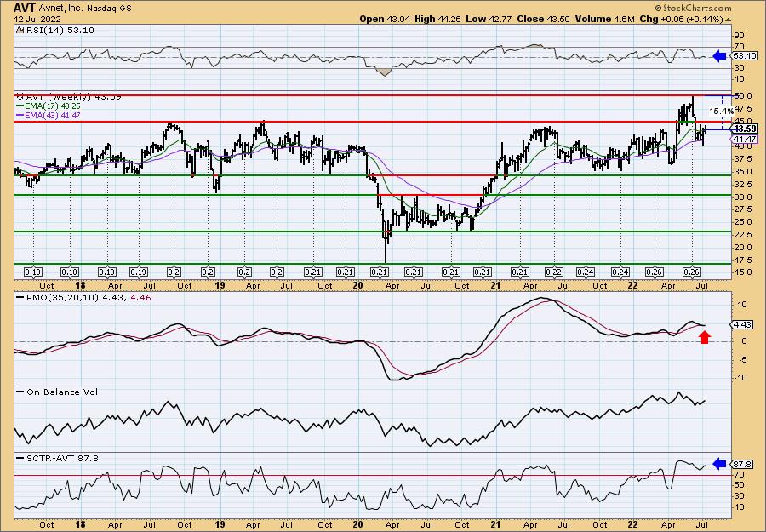The height and width of the screenshot is (532, 766).
Task: Click the purple EMA(43) legend line swatch
Action: [x=20, y=116]
